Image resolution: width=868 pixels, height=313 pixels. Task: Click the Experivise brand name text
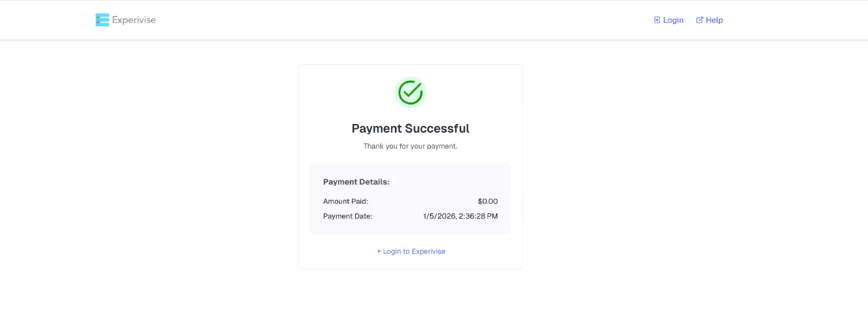pyautogui.click(x=133, y=20)
